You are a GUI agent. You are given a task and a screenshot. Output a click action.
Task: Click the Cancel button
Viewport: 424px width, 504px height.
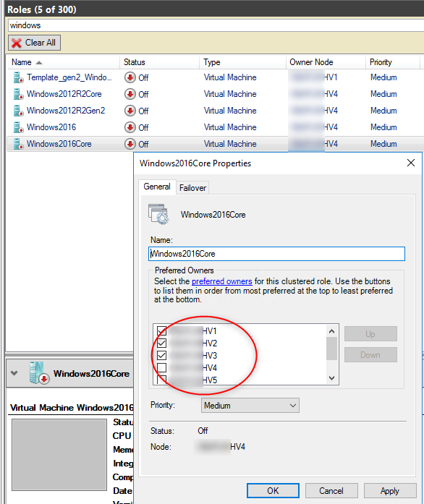(331, 491)
